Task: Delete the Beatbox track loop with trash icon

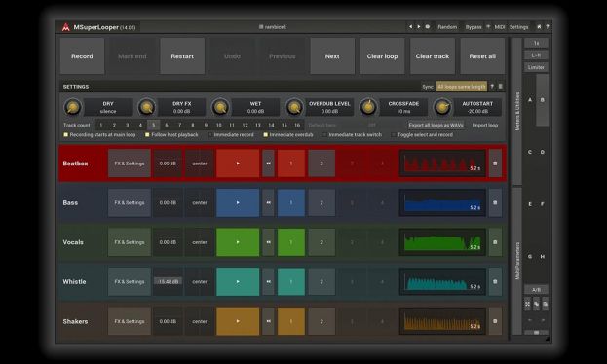Action: point(495,164)
